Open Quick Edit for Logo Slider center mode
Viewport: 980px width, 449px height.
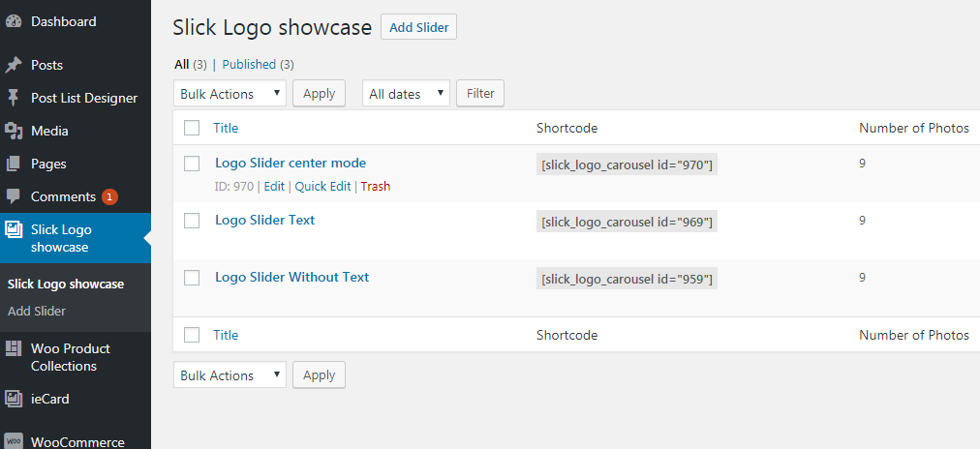pyautogui.click(x=322, y=187)
